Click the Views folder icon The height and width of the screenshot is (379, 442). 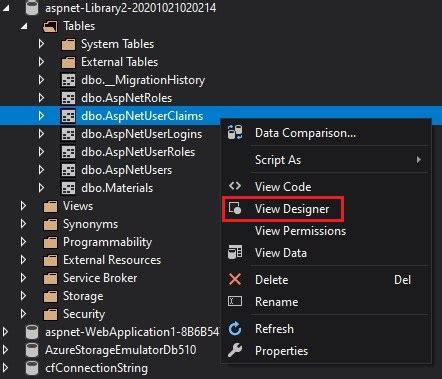point(50,206)
